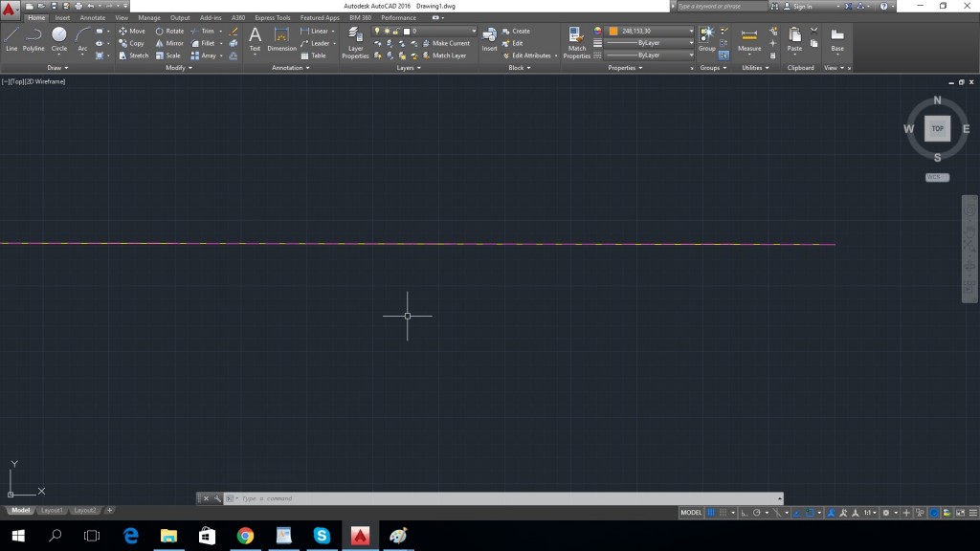The image size is (980, 551).
Task: Expand the Draw panel
Action: tap(57, 68)
